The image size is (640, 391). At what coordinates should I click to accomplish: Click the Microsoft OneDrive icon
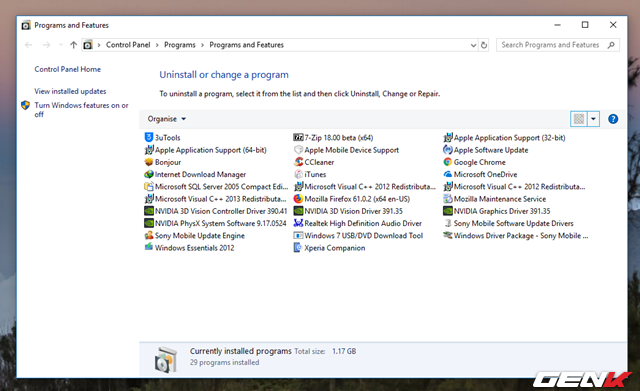coord(448,174)
